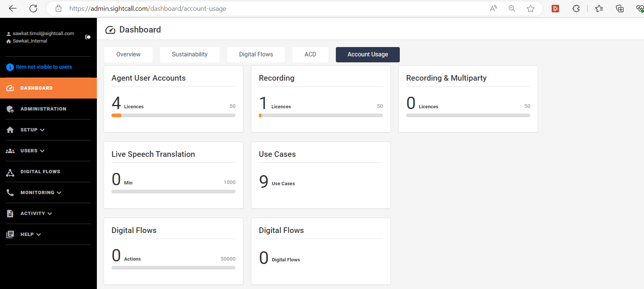Switch to the ACD tab
Image resolution: width=644 pixels, height=289 pixels.
[x=310, y=55]
